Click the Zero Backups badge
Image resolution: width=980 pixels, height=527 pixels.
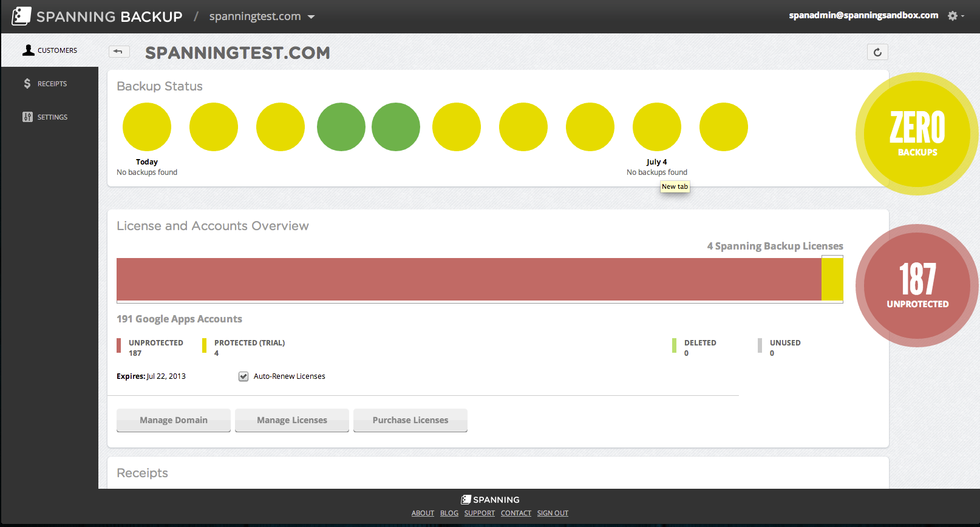(917, 134)
